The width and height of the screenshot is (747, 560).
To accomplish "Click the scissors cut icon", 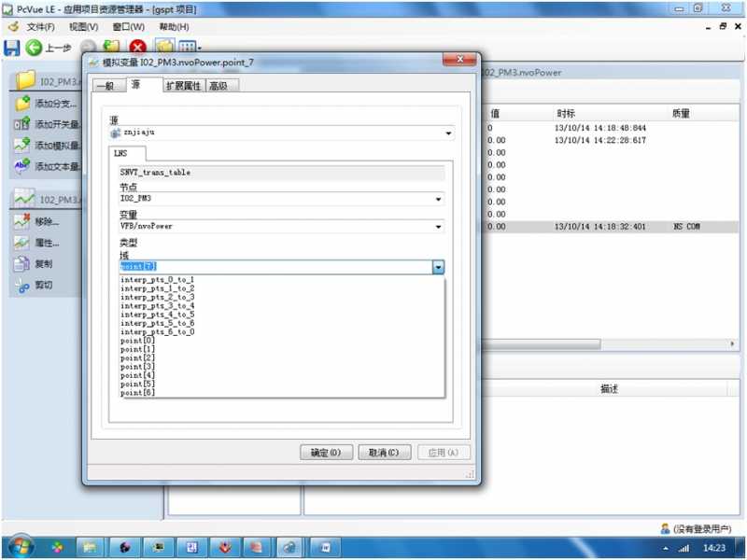I will 21,285.
